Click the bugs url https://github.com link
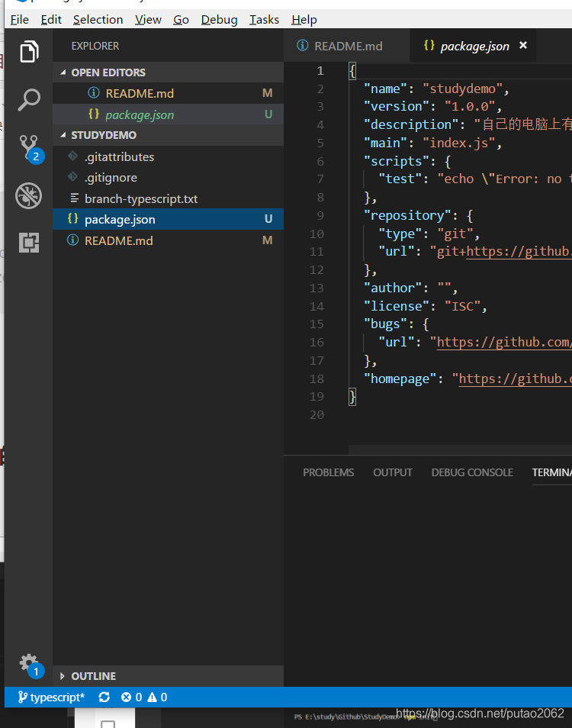 pyautogui.click(x=504, y=342)
